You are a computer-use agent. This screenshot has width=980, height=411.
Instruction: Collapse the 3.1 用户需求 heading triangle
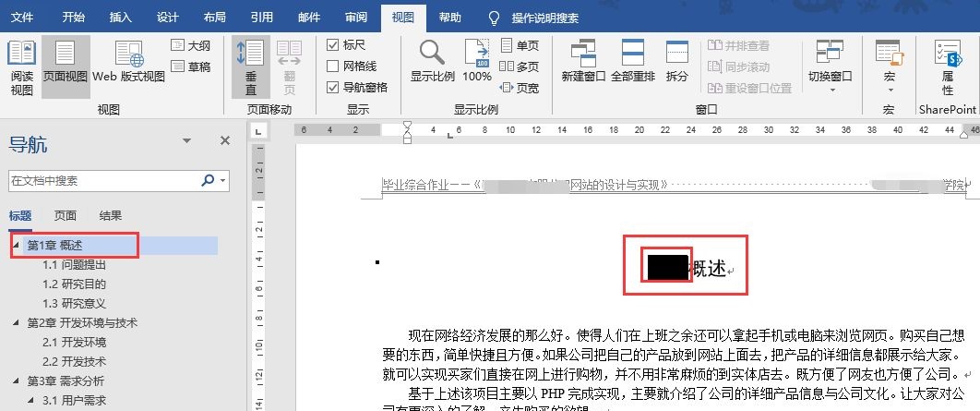point(31,400)
